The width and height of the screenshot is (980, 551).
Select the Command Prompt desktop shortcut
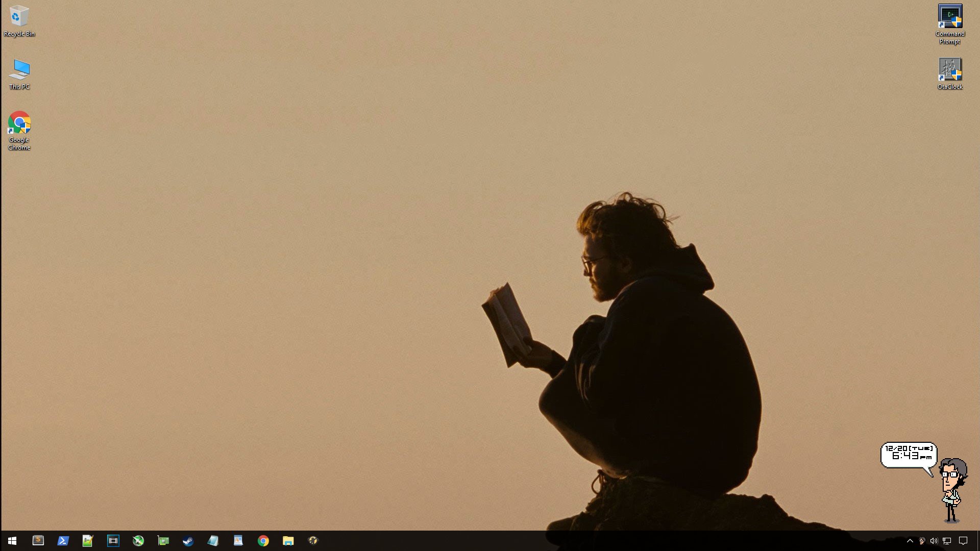click(950, 24)
